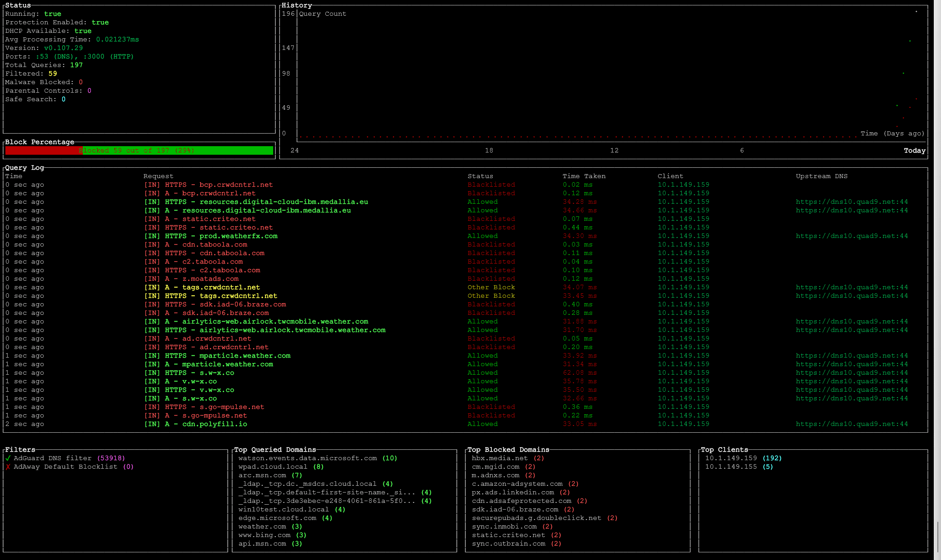Click the Block Percentage red bar indicator
The height and width of the screenshot is (560, 941).
pyautogui.click(x=43, y=150)
